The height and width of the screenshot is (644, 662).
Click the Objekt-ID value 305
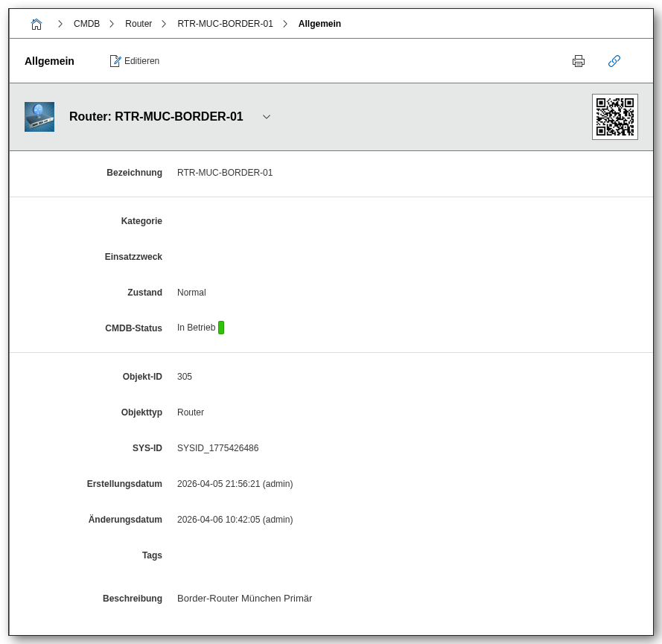coord(185,377)
